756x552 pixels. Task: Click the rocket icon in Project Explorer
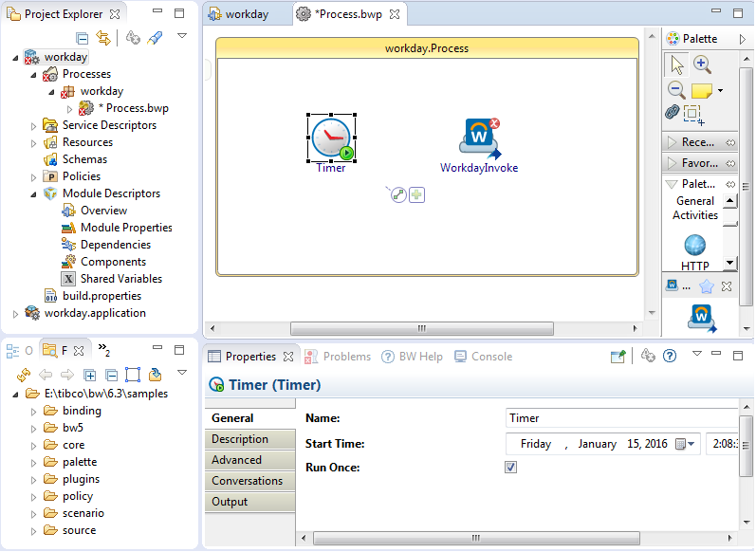click(155, 38)
